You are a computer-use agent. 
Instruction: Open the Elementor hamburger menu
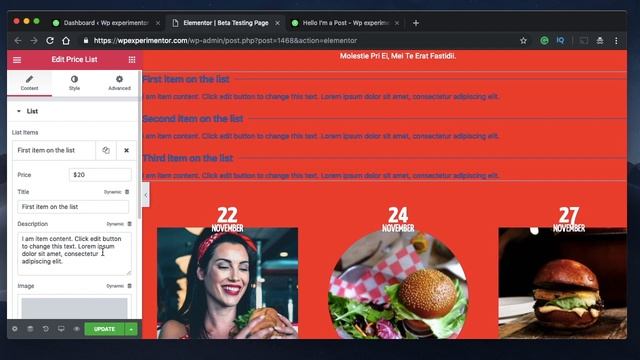(x=17, y=60)
